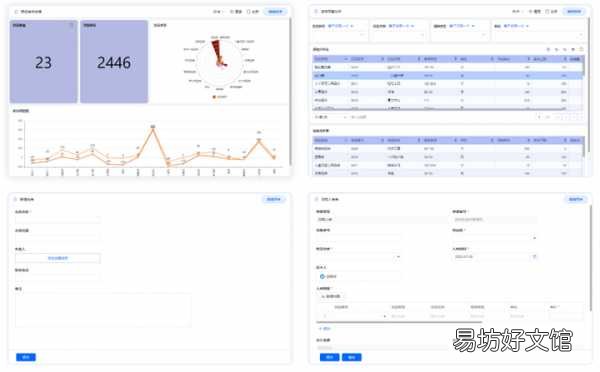Open the small dropdown in the table panel header
This screenshot has height=372, width=600.
point(516,12)
